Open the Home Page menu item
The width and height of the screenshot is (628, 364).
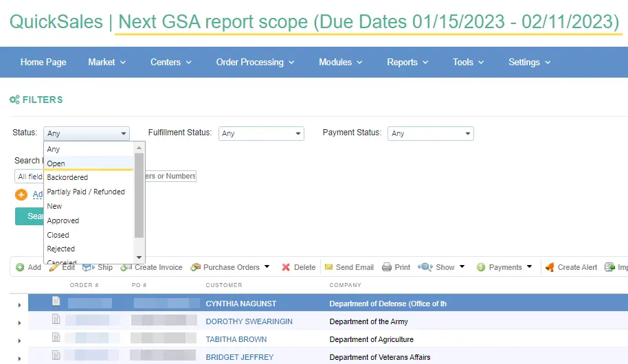(43, 62)
